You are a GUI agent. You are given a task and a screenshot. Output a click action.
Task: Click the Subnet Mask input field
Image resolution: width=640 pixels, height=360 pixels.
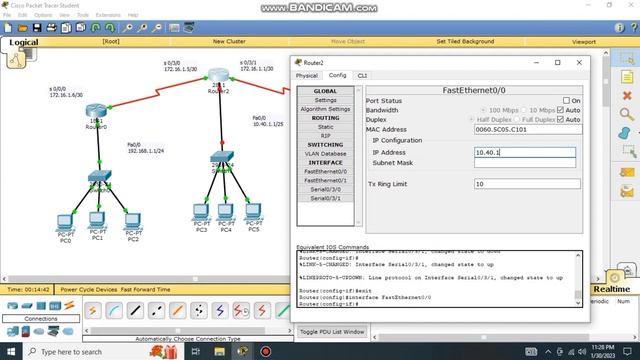click(525, 163)
